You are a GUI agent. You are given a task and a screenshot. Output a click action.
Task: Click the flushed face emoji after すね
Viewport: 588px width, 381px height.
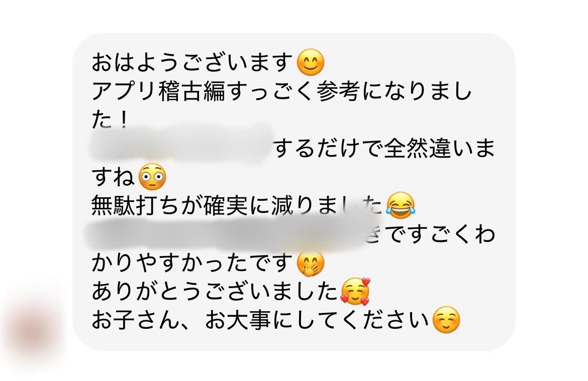coord(152,177)
